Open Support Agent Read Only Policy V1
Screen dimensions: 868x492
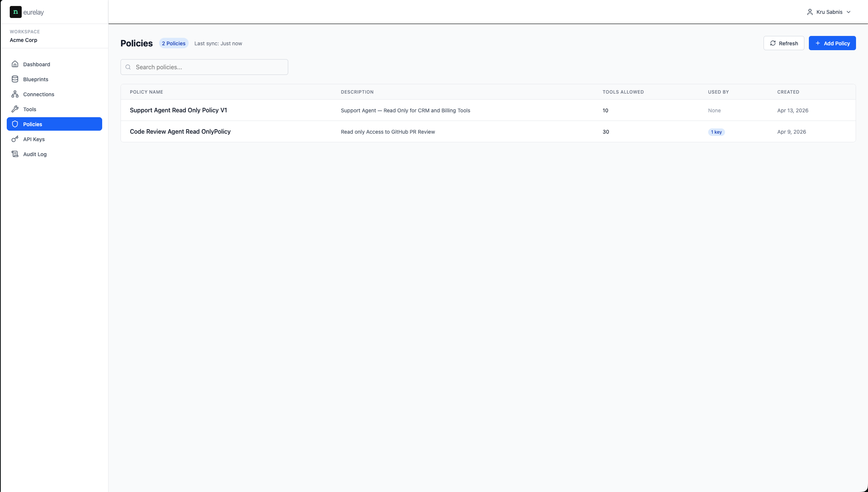178,110
